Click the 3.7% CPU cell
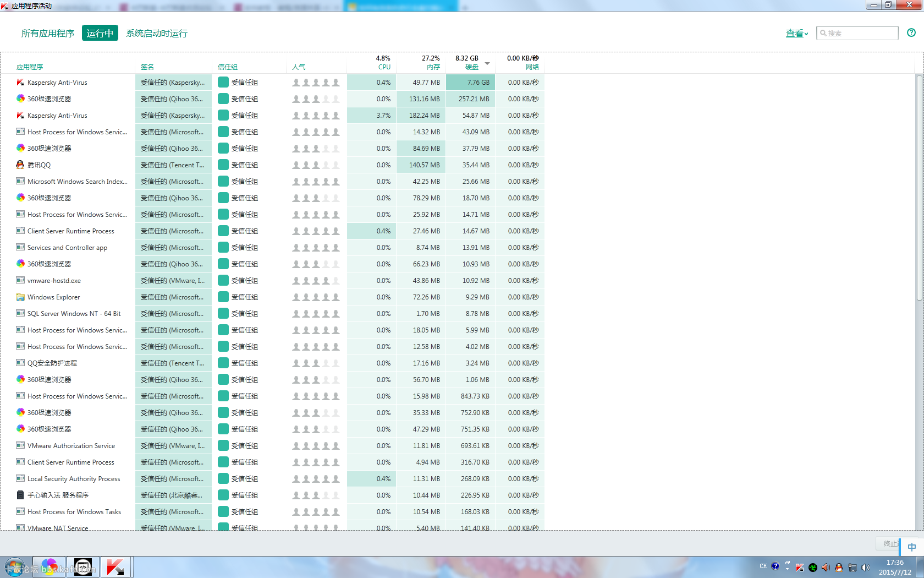 (x=372, y=115)
